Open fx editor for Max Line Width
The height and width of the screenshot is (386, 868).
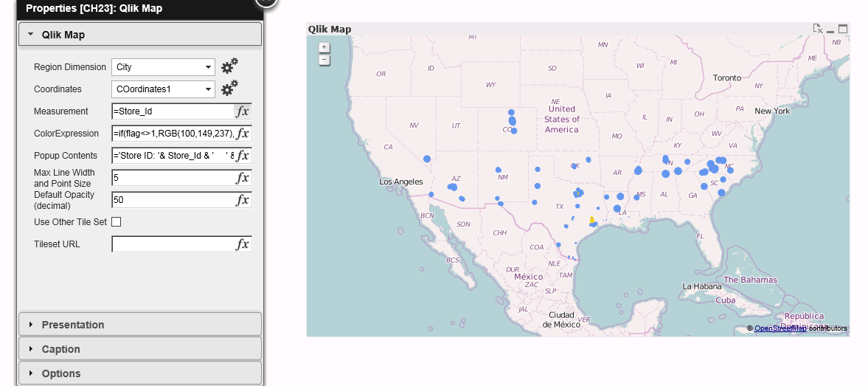pyautogui.click(x=243, y=178)
